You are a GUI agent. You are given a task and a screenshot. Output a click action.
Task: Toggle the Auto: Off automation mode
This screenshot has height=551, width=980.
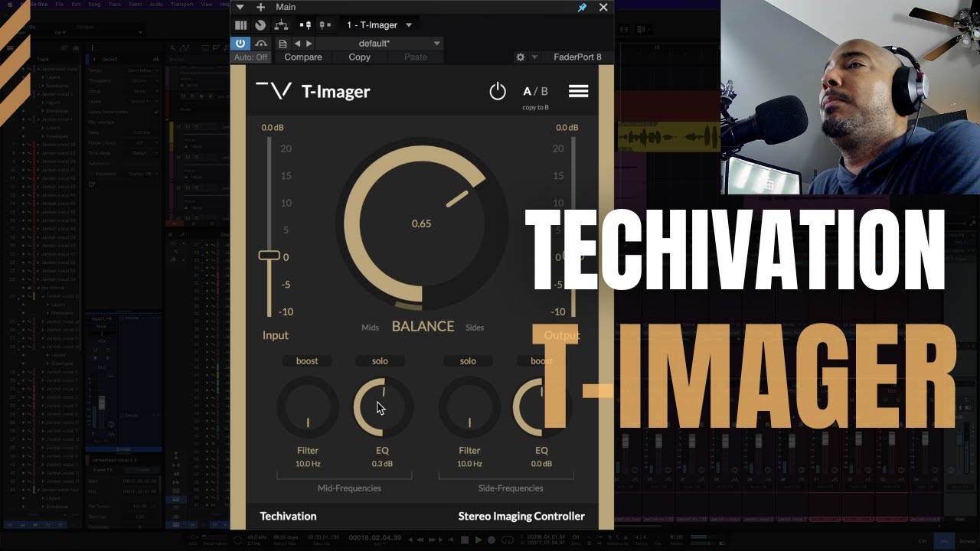(x=251, y=57)
